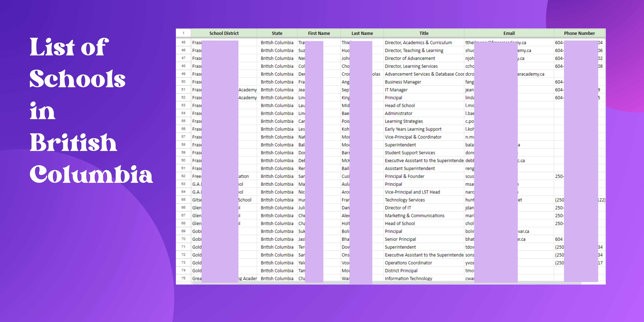Click the 'Marketing & Communications' cell

click(x=415, y=216)
